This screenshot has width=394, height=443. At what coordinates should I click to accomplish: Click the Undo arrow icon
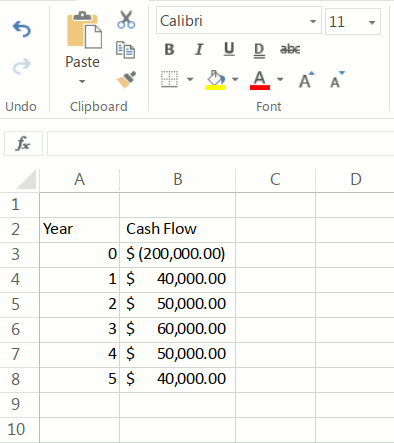pyautogui.click(x=22, y=29)
